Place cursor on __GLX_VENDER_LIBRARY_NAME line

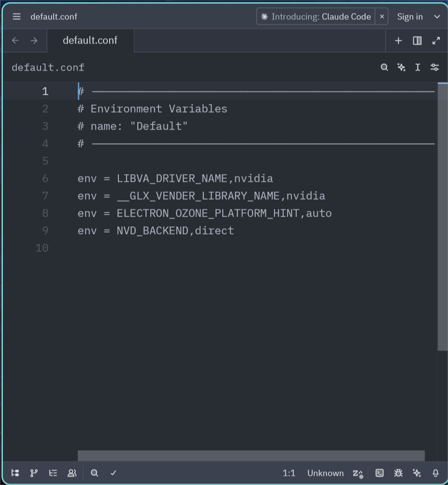[201, 196]
